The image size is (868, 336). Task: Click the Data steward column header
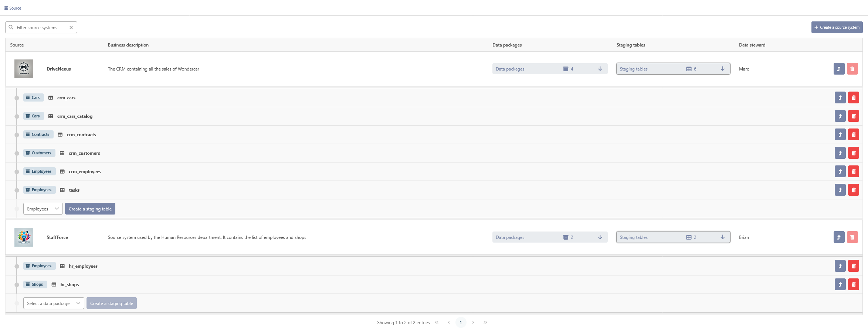(x=752, y=45)
